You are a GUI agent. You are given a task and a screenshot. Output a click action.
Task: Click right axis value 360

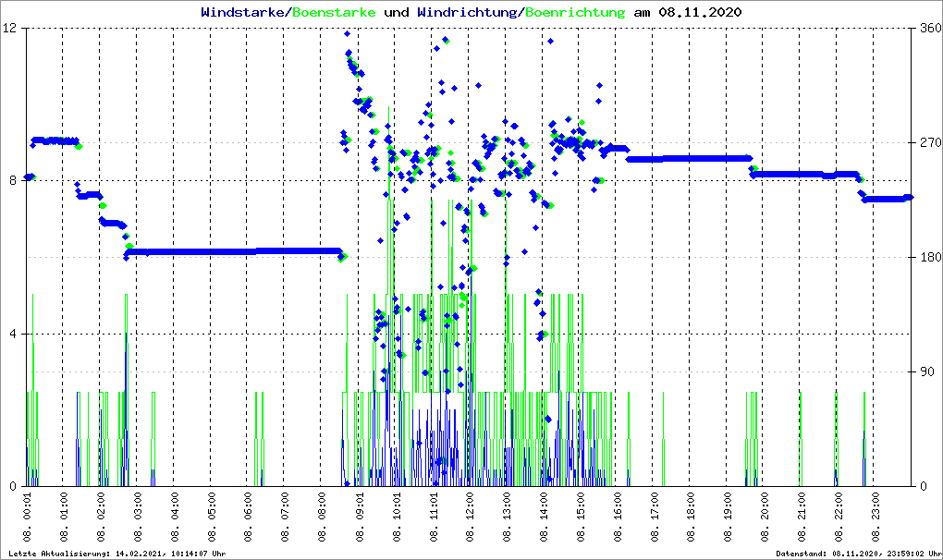tap(930, 29)
